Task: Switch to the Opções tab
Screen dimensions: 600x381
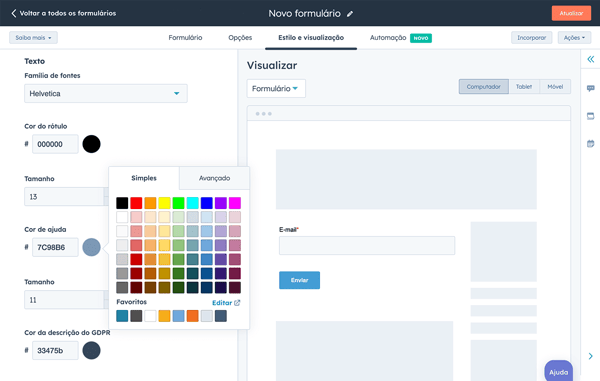Action: coord(240,37)
